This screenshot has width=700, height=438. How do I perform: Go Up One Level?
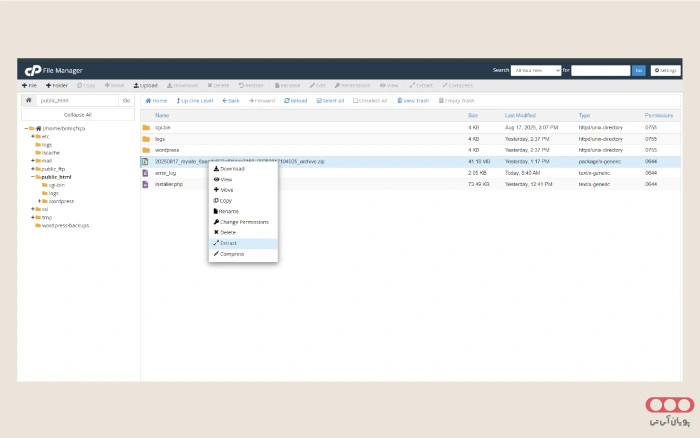[x=195, y=101]
